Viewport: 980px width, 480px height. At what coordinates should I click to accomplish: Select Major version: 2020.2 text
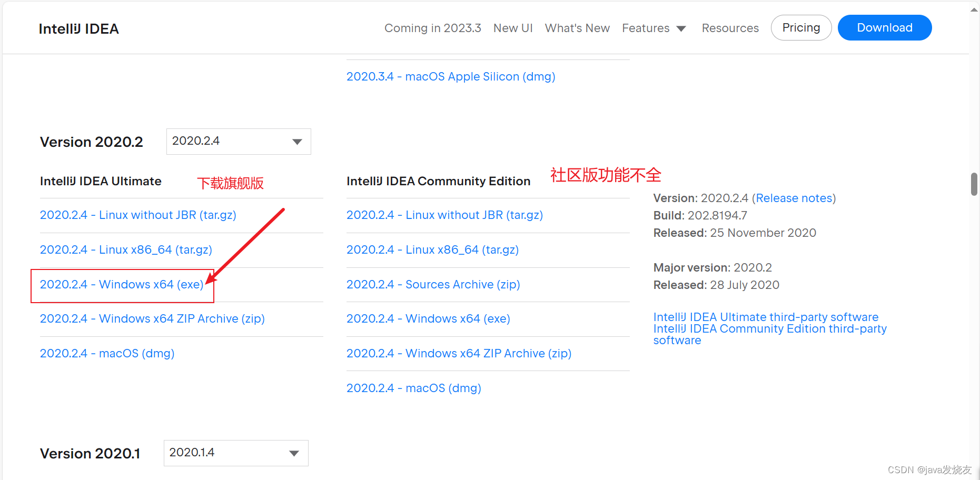[x=712, y=267]
